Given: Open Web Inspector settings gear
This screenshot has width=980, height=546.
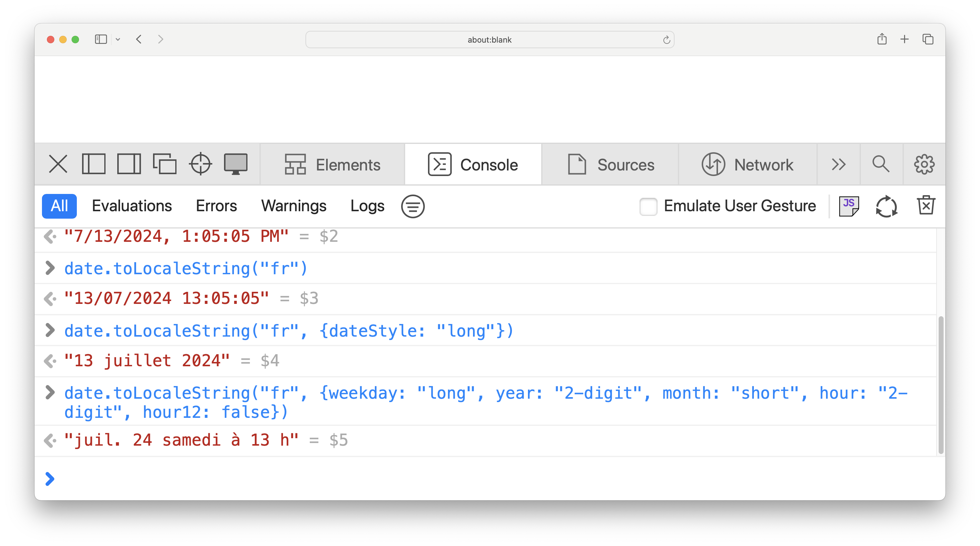Looking at the screenshot, I should pyautogui.click(x=924, y=165).
